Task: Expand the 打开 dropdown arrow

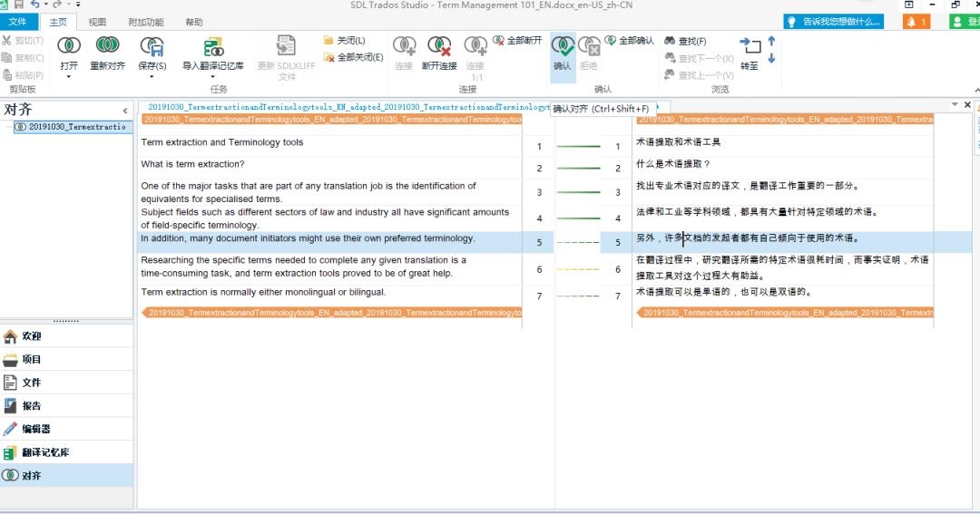Action: [x=69, y=77]
